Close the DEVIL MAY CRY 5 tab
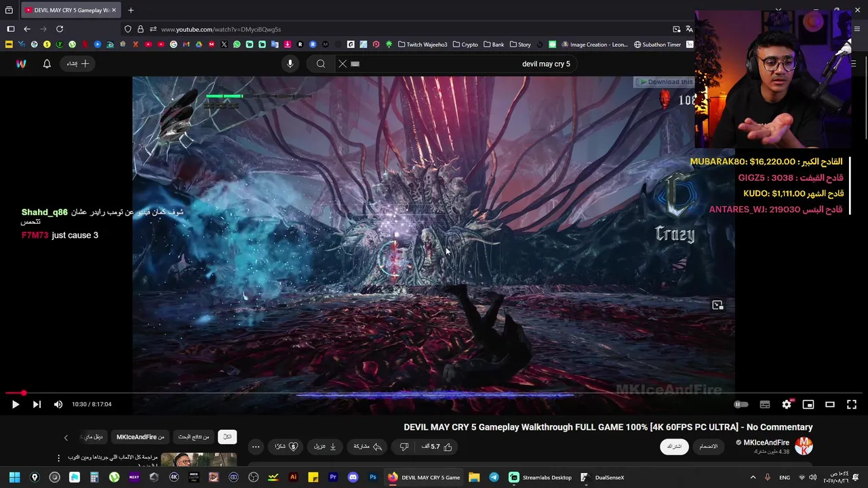This screenshot has height=488, width=868. pyautogui.click(x=114, y=10)
